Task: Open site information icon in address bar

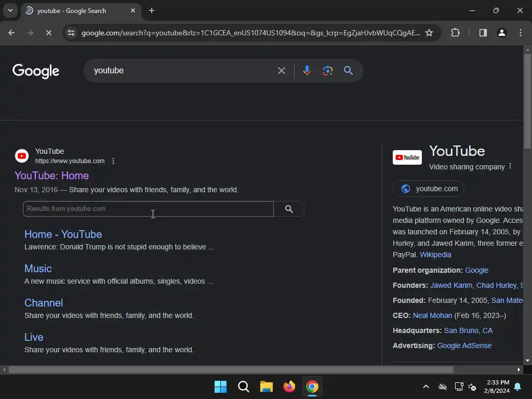Action: [71, 33]
